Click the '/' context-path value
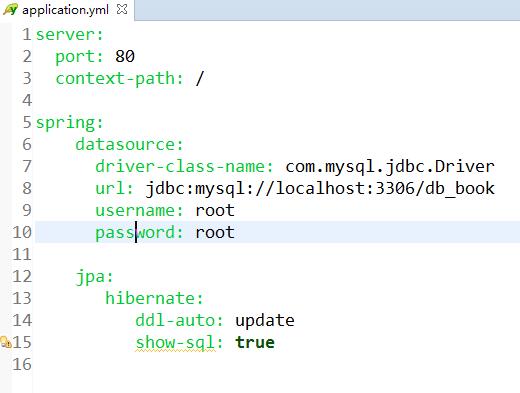This screenshot has height=393, width=520. point(199,79)
